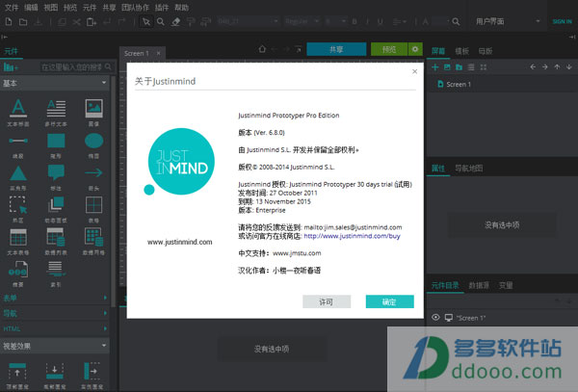Activate the zoom magnifier tool
Image resolution: width=578 pixels, height=392 pixels.
161,22
